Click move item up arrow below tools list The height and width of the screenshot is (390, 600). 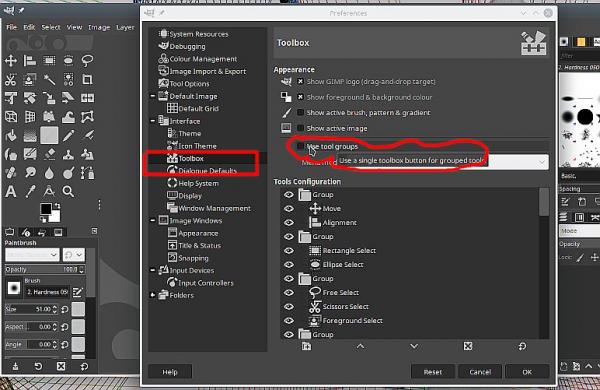(x=360, y=346)
